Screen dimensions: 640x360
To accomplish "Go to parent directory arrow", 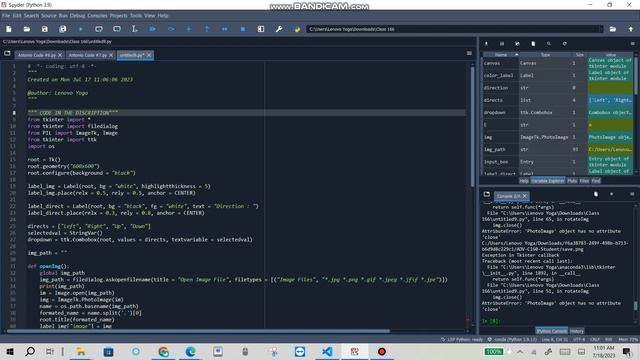I will pyautogui.click(x=631, y=29).
